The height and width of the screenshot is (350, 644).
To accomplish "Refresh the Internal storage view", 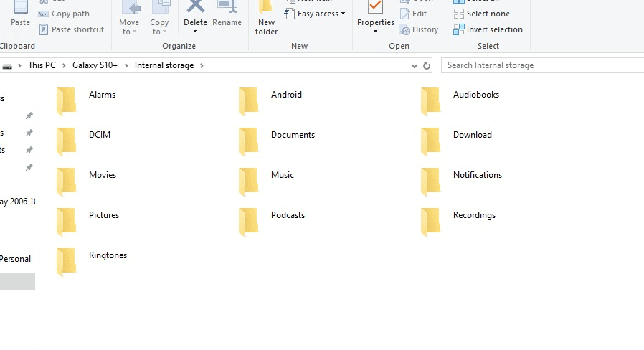I will coord(427,66).
